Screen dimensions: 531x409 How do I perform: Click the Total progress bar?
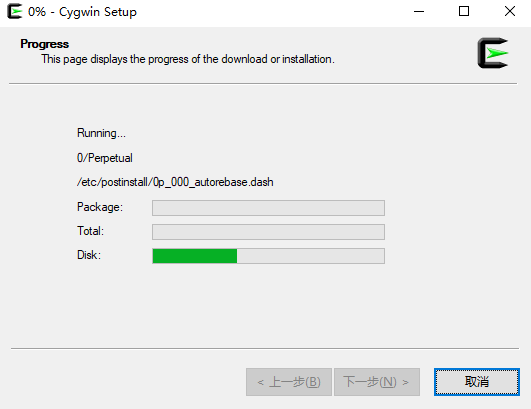click(x=269, y=232)
